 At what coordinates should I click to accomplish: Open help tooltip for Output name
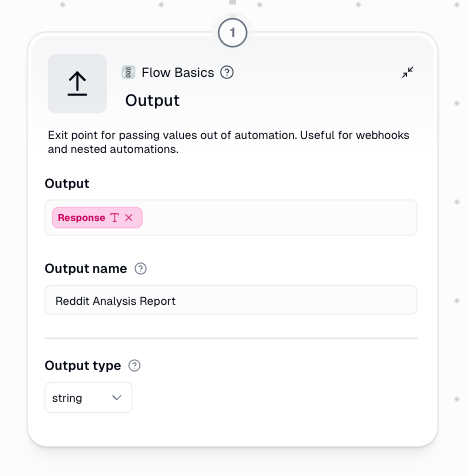point(141,269)
